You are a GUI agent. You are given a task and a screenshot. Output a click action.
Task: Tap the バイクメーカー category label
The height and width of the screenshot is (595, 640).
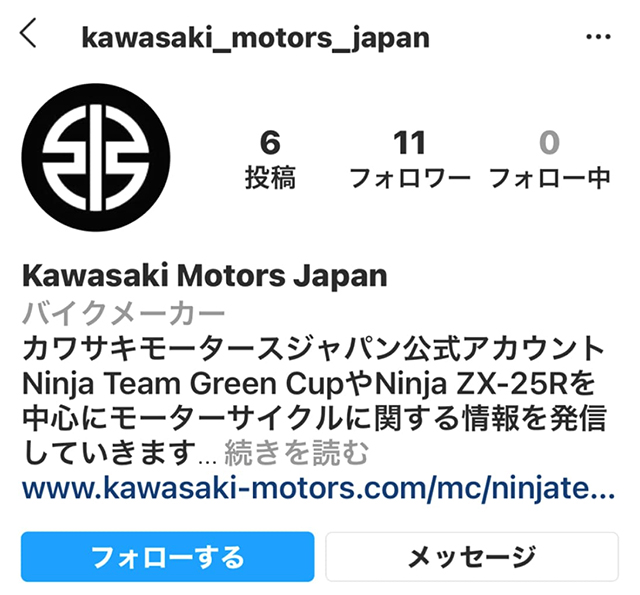[123, 313]
